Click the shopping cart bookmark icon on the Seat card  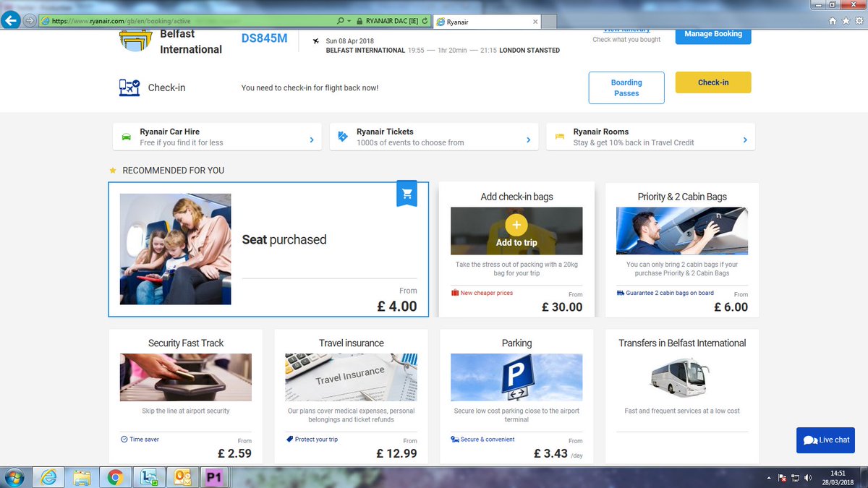[407, 194]
